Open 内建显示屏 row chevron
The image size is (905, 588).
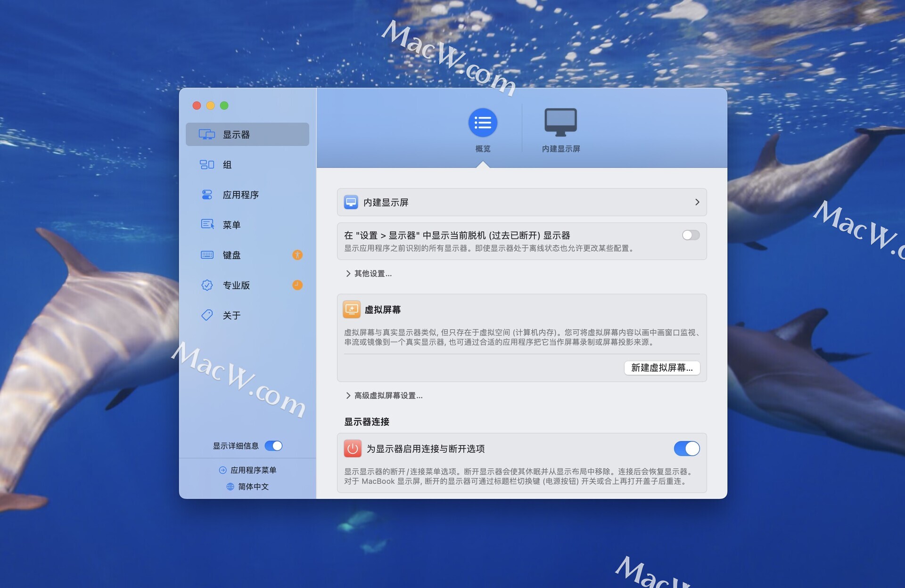pyautogui.click(x=697, y=202)
